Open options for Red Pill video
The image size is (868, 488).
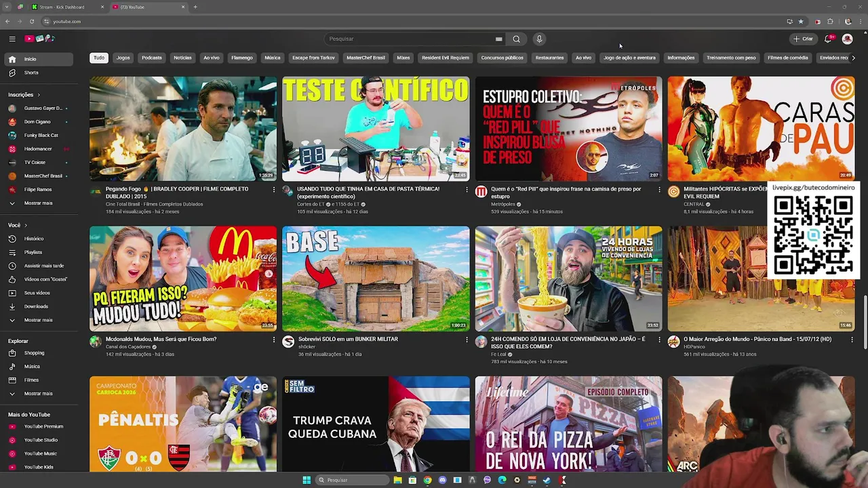tap(659, 190)
